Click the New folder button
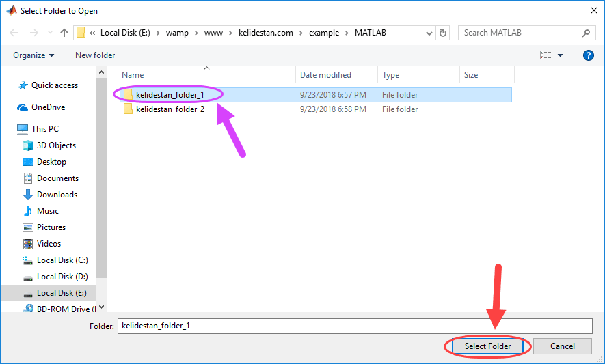The image size is (605, 364). [95, 55]
